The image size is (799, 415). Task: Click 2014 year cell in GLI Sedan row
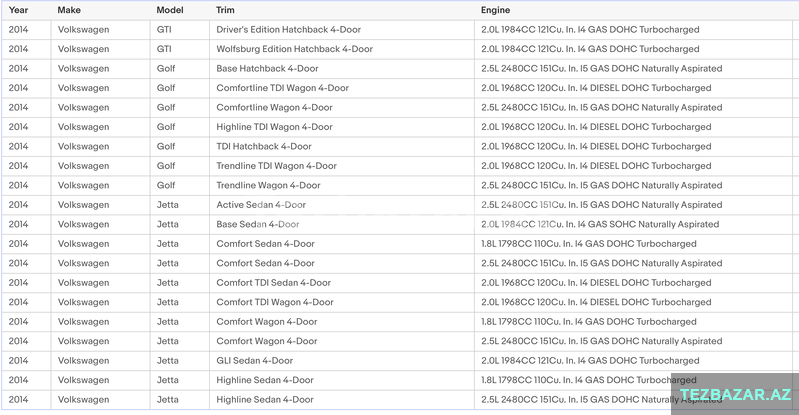click(x=18, y=360)
